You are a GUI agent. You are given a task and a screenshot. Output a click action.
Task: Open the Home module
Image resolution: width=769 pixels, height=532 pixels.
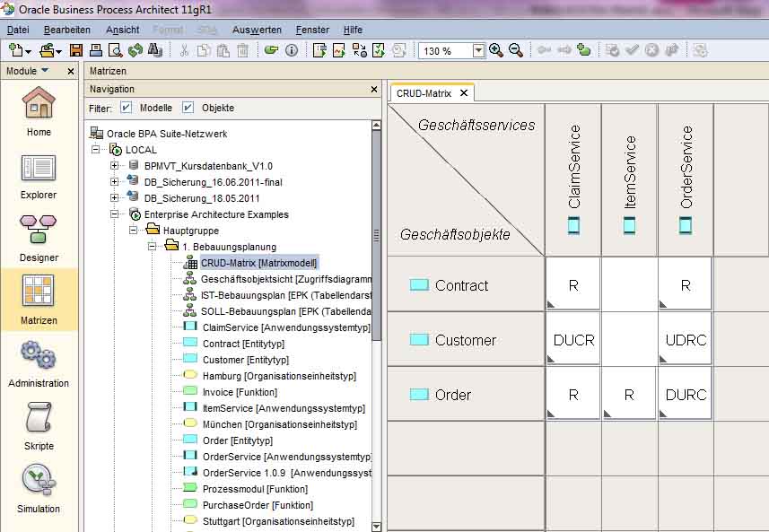click(39, 112)
